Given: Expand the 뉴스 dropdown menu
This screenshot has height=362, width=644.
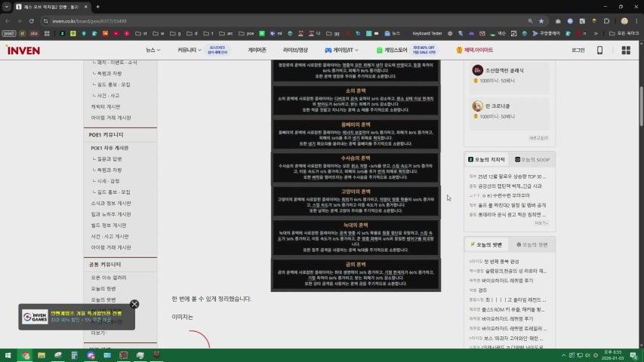Looking at the screenshot, I should click(154, 50).
